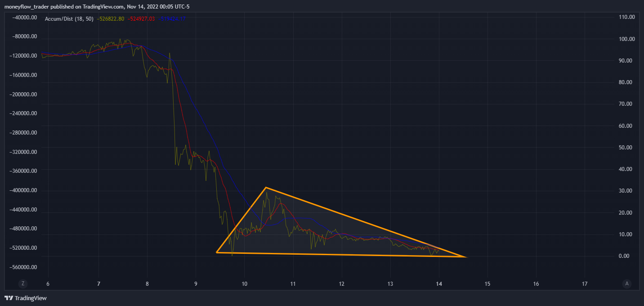Click right axis label 70.00
644x306 pixels.
coord(626,104)
